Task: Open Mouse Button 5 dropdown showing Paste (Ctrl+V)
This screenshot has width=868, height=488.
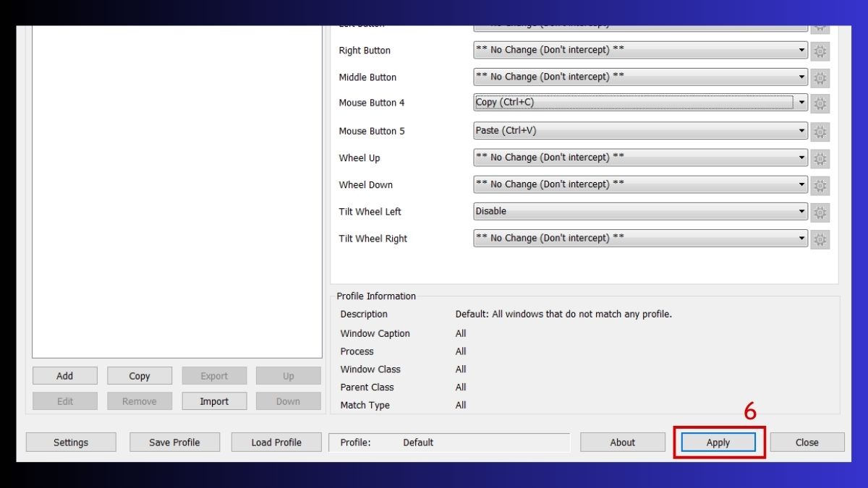Action: (x=641, y=131)
